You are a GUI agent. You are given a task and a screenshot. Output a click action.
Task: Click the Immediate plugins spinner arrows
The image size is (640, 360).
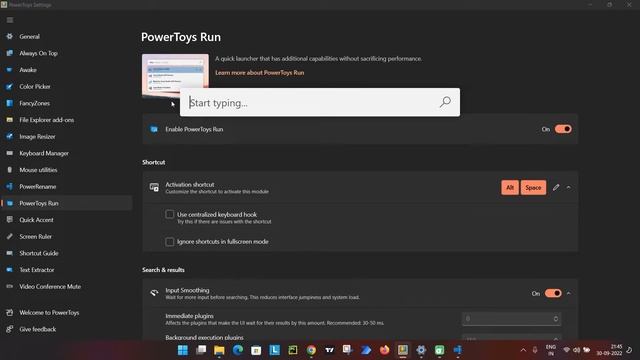[556, 319]
